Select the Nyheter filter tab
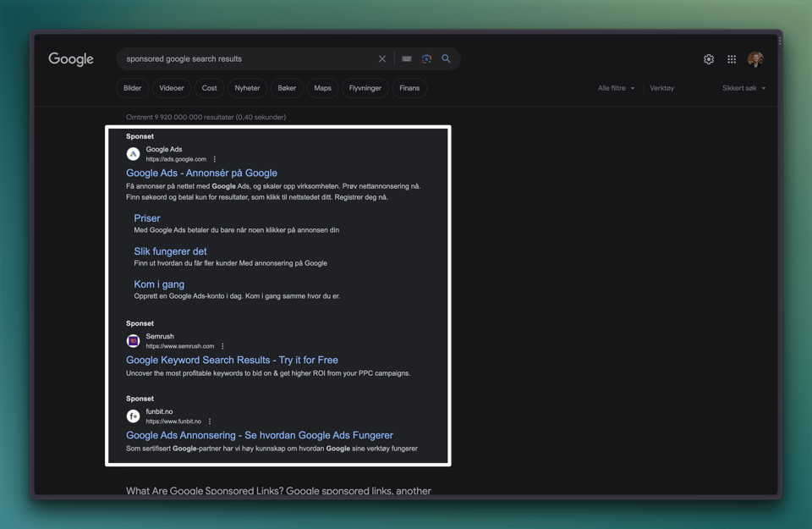Viewport: 812px width, 529px height. click(x=247, y=88)
